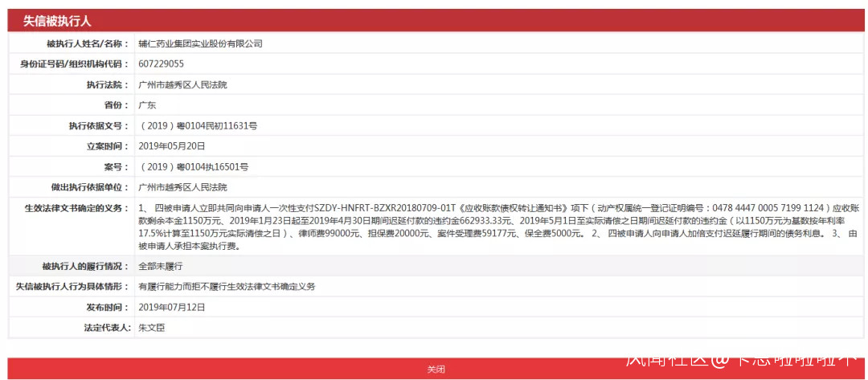Viewport: 868px width, 380px height.
Task: Click the label 身份证号码/组织机构代码
Action: [x=74, y=64]
